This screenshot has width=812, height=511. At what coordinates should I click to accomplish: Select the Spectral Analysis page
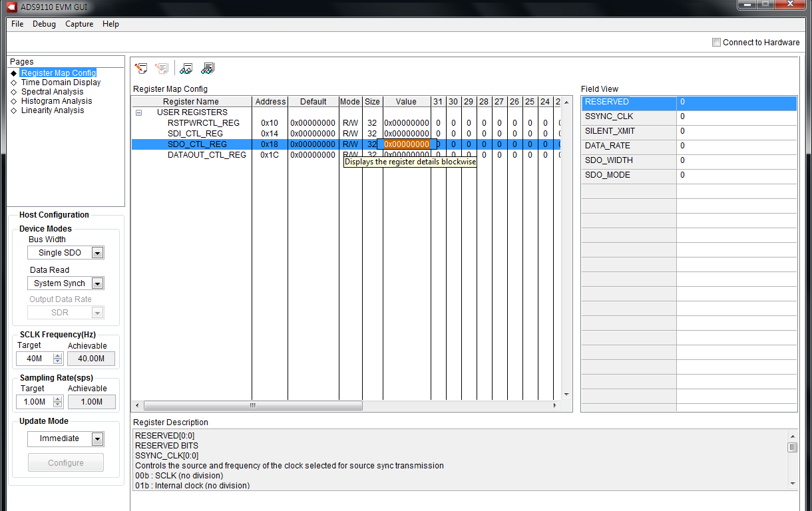(52, 92)
